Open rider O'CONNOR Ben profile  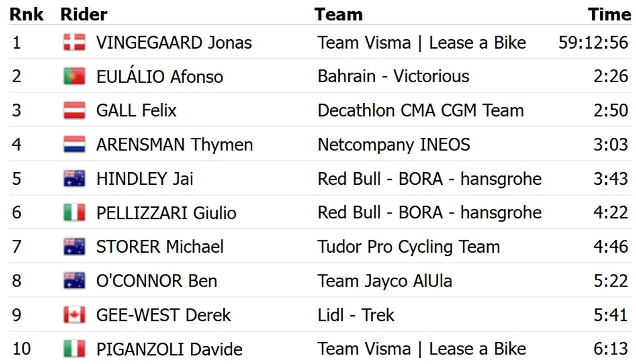pyautogui.click(x=156, y=281)
